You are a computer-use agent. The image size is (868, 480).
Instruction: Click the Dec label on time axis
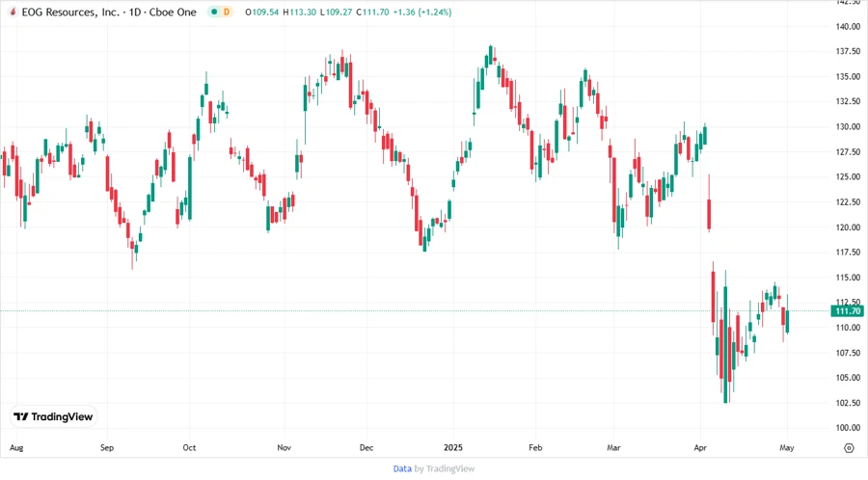pos(366,448)
